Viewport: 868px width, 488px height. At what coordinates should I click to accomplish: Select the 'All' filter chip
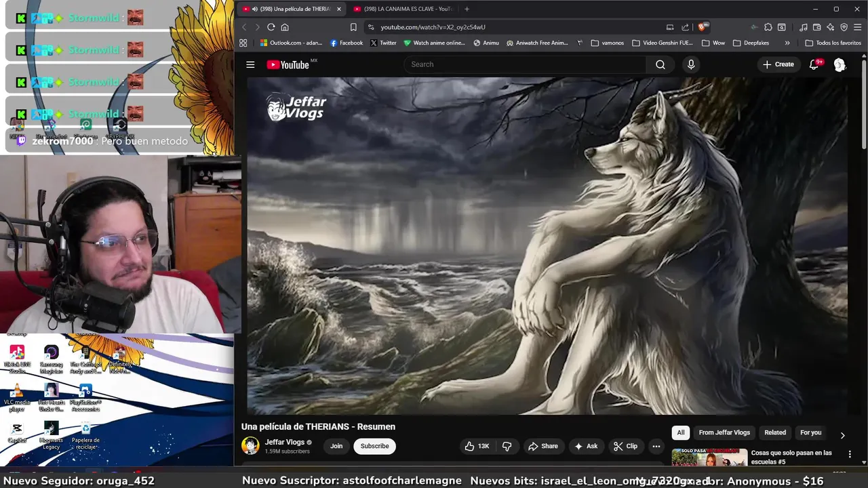681,432
